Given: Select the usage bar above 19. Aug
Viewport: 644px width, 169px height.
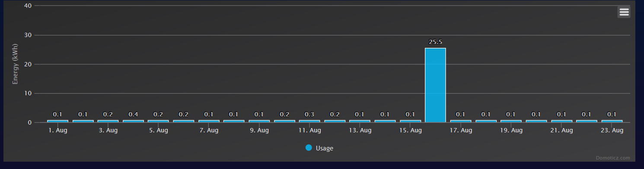Looking at the screenshot, I should 511,121.
